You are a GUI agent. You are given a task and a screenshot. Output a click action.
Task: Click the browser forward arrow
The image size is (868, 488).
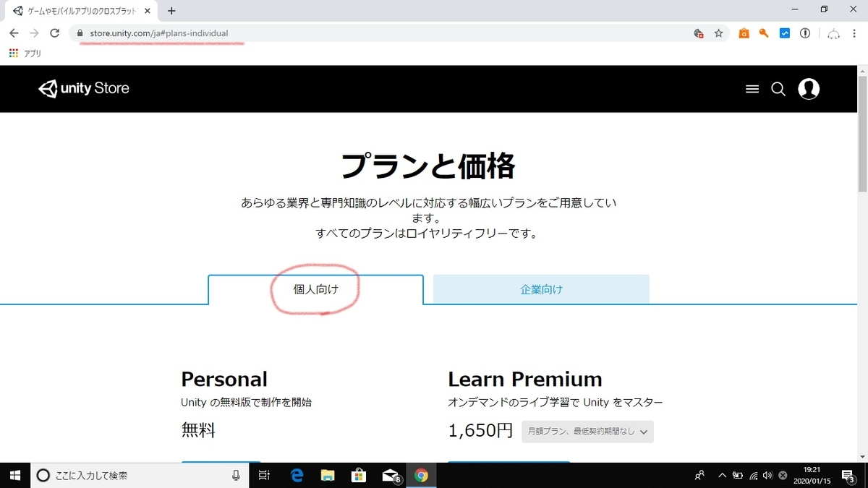[34, 33]
